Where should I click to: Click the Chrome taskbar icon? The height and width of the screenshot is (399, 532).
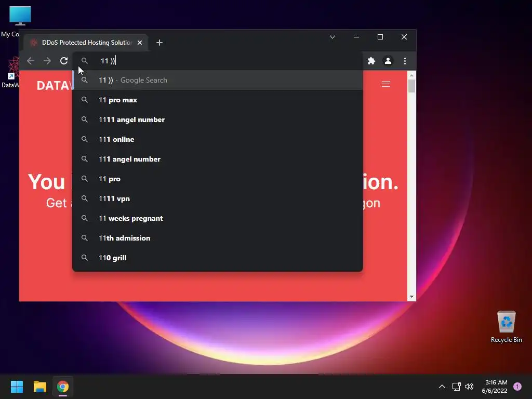pyautogui.click(x=63, y=387)
